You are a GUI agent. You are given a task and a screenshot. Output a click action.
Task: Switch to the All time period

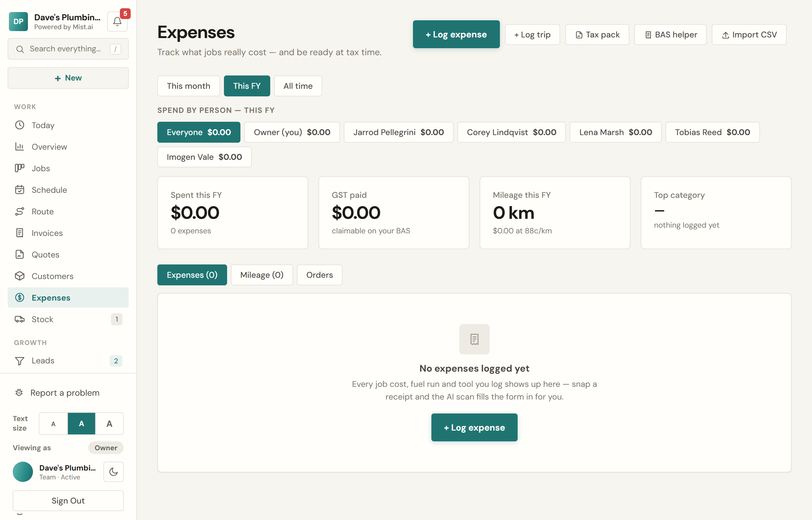[x=298, y=86]
